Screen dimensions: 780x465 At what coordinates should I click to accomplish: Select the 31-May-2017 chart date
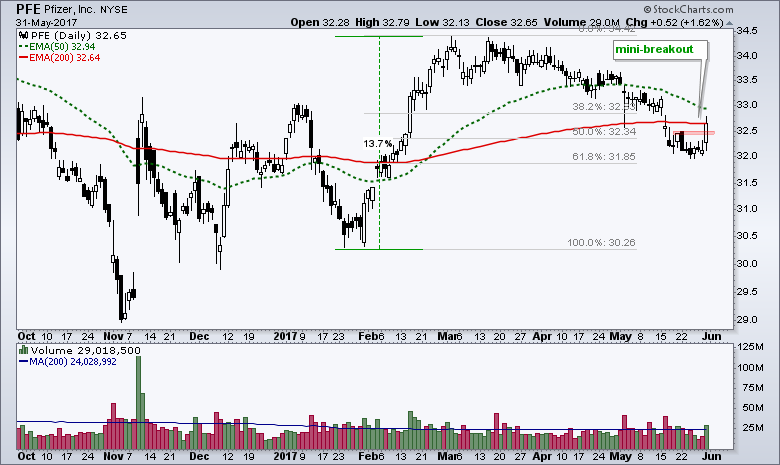coord(46,22)
